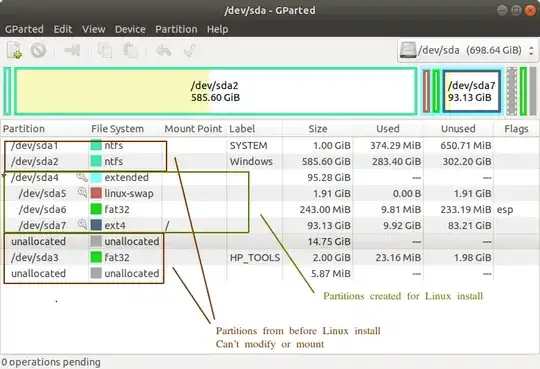
Task: Select the /dev/sda2 block in disk map
Action: [215, 91]
